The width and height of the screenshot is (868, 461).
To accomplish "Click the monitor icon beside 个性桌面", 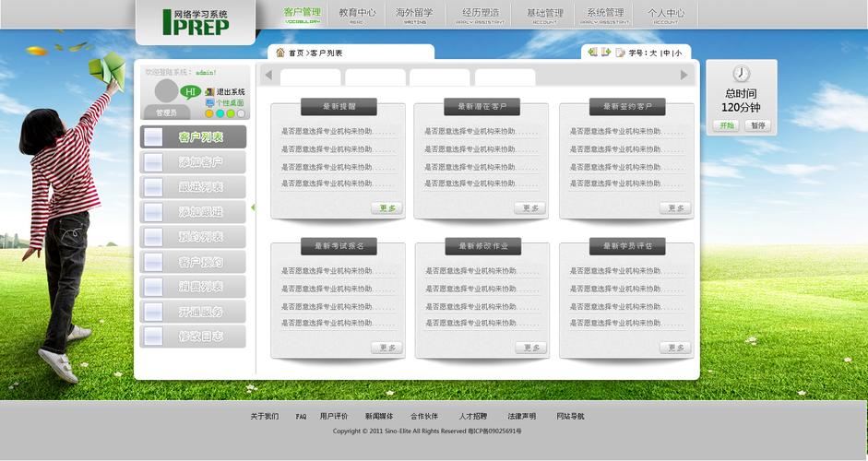I will [209, 103].
